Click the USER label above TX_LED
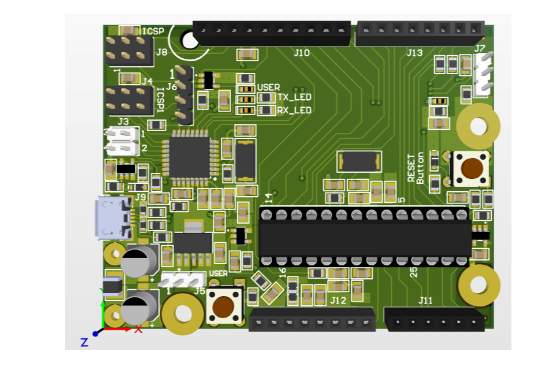Image resolution: width=546 pixels, height=390 pixels. point(268,87)
